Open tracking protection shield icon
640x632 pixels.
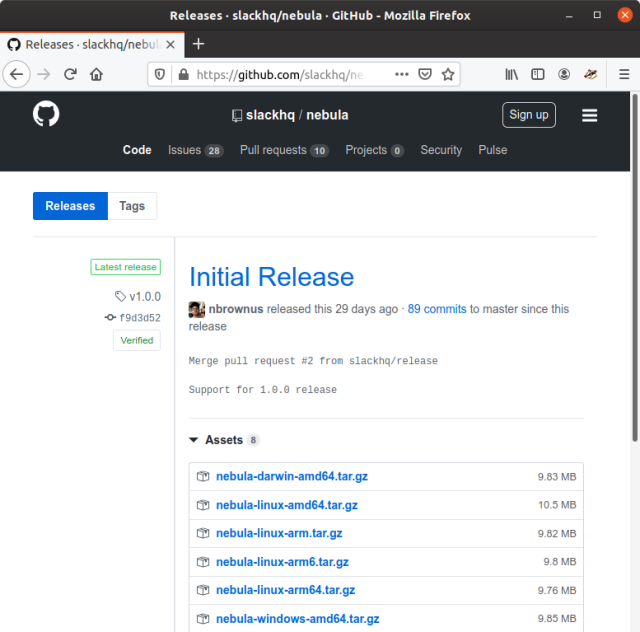160,74
